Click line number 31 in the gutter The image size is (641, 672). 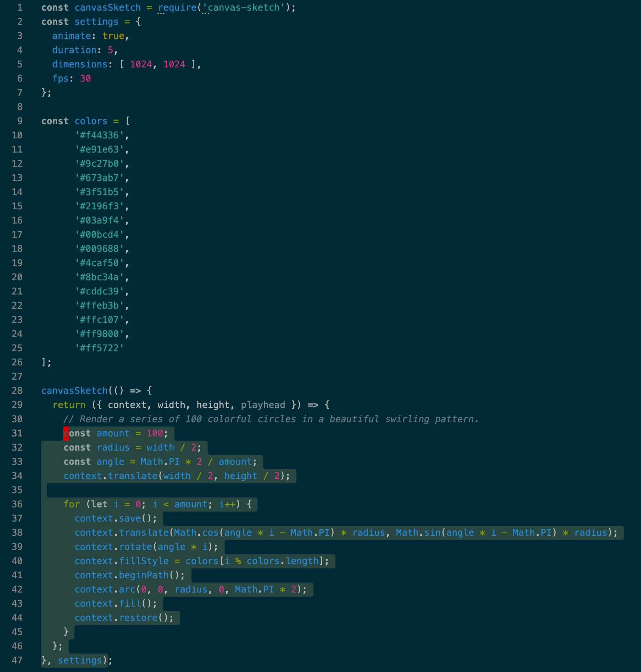pos(17,433)
